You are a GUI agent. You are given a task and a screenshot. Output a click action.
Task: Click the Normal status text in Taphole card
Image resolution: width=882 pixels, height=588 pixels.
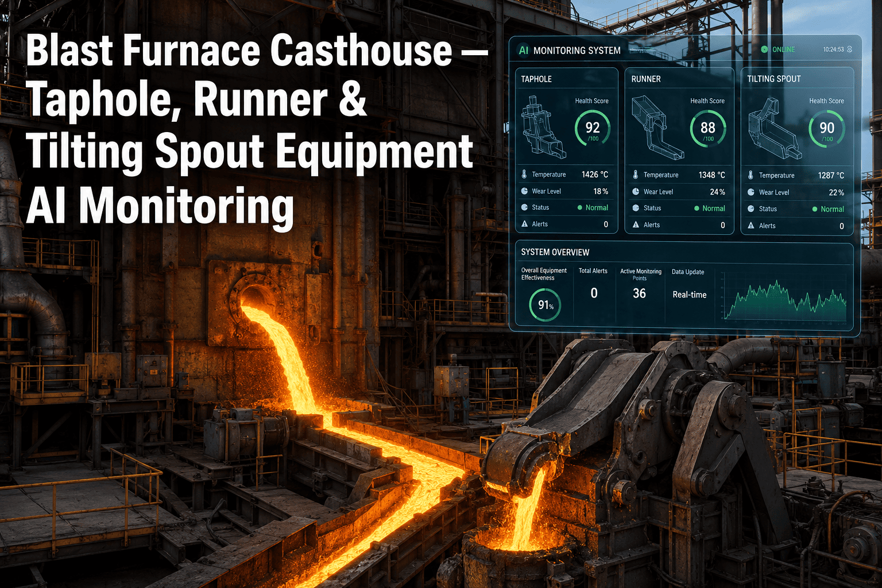point(597,208)
